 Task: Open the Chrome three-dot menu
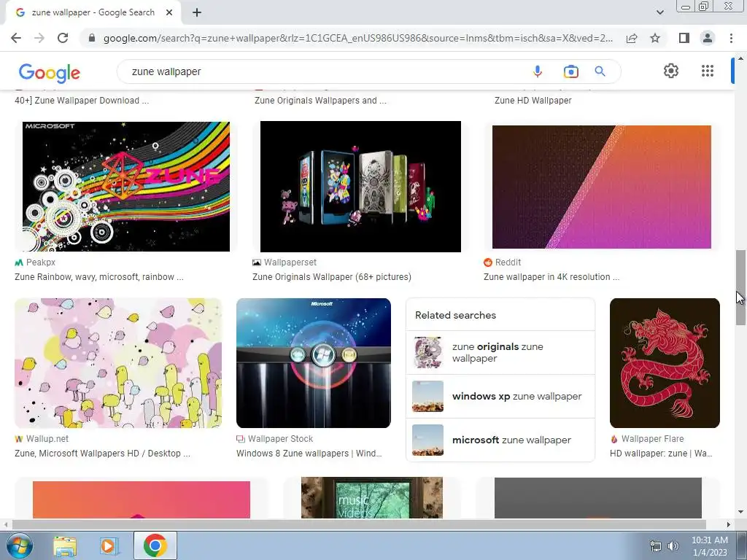731,38
